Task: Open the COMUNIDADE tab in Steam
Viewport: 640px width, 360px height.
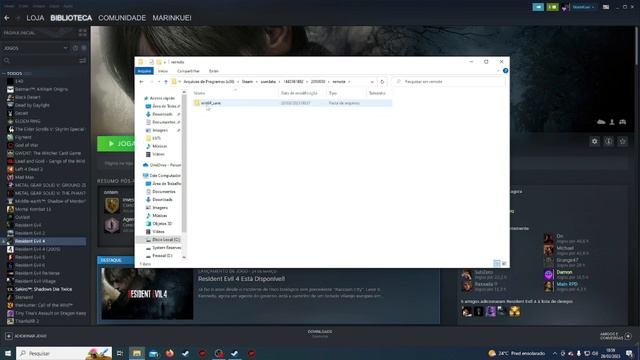Action: click(122, 18)
